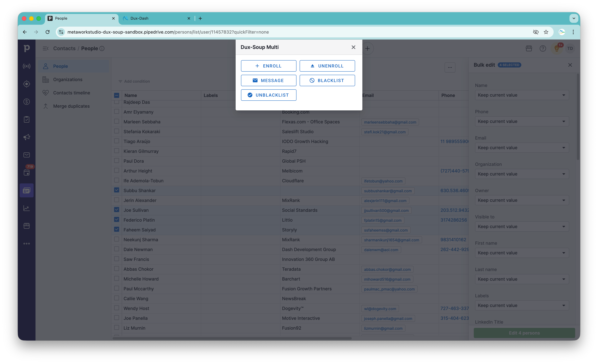Open the mail inbox sidebar icon

(27, 155)
